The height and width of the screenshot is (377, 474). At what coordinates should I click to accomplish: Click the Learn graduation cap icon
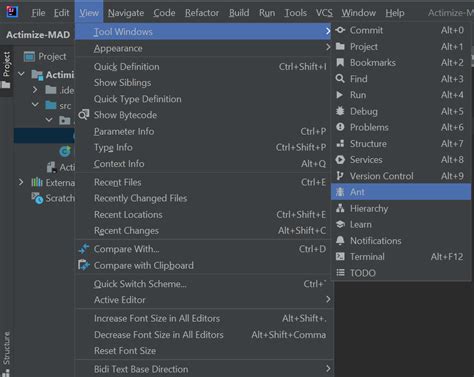[x=340, y=224]
